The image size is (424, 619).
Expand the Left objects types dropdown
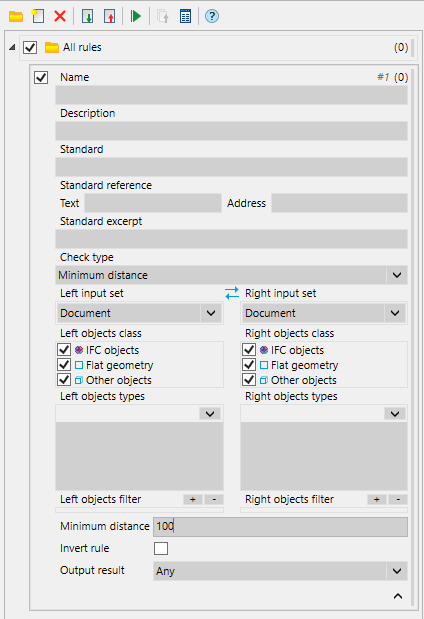(x=210, y=414)
